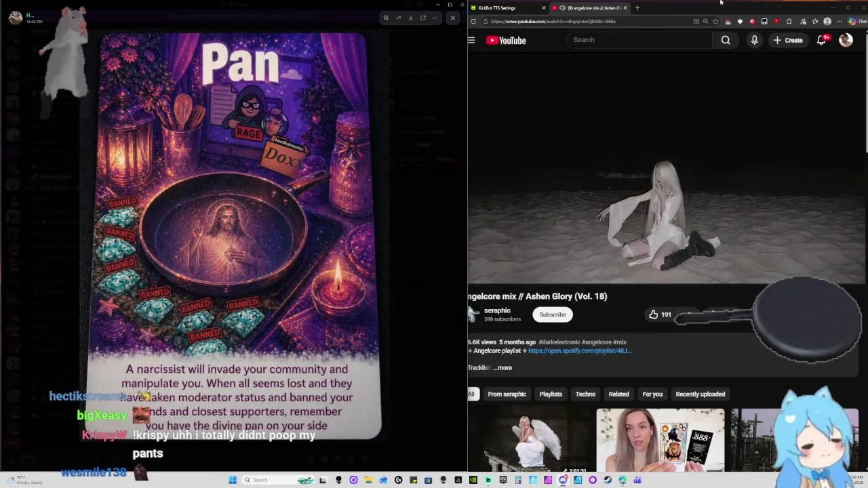Open the Pan image in a browser

click(422, 18)
